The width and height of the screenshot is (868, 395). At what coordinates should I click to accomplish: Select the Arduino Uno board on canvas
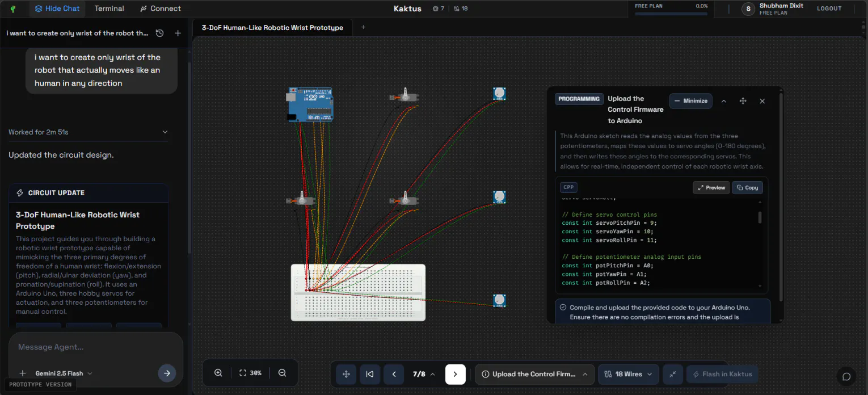310,104
